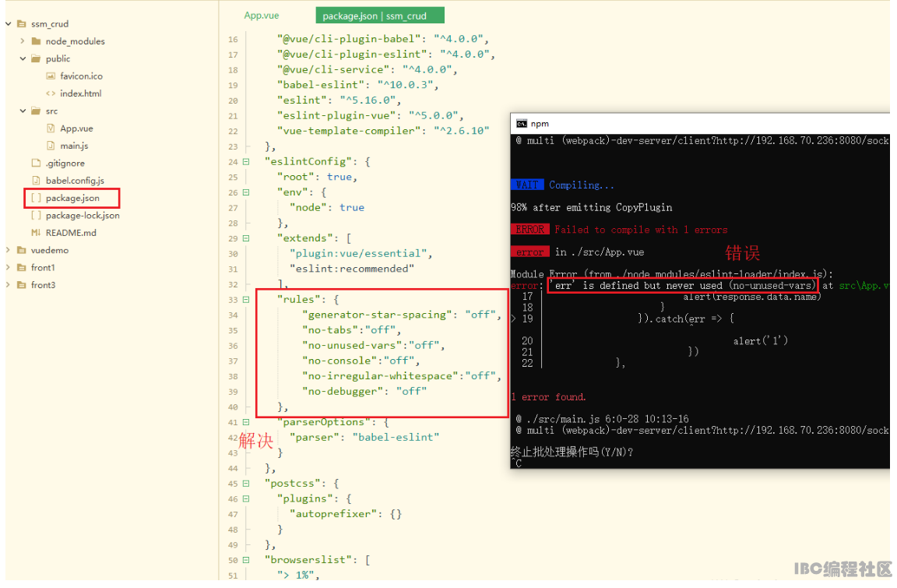Screen dimensions: 897x588
Task: Click the package-lock.json bracket icon
Action: click(x=36, y=215)
